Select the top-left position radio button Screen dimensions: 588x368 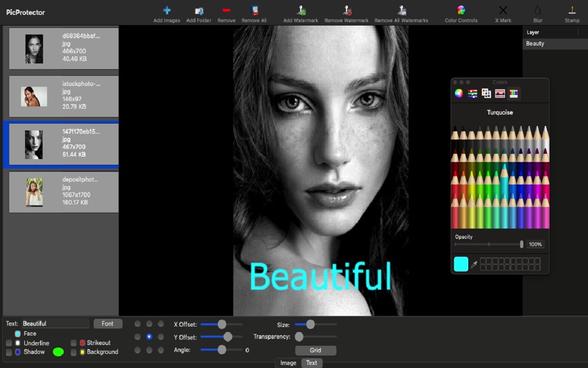pos(137,324)
